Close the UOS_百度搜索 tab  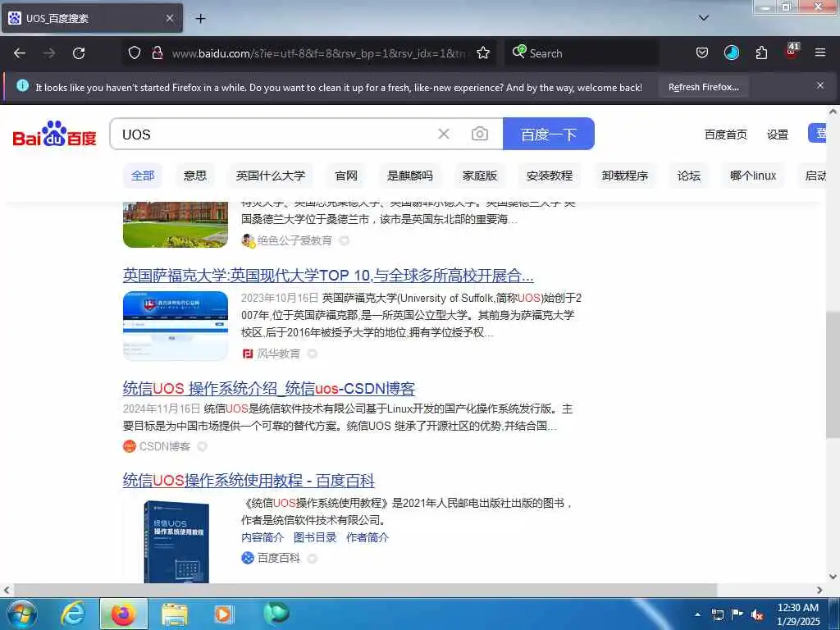(169, 18)
